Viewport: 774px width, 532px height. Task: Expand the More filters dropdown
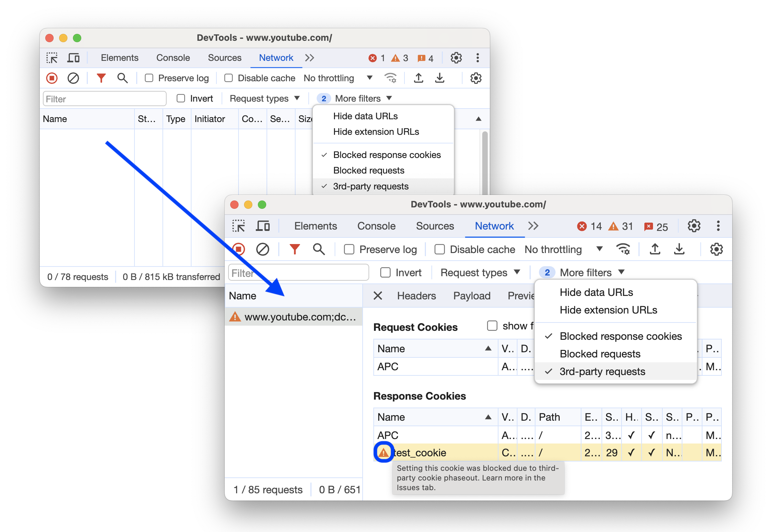(x=588, y=272)
